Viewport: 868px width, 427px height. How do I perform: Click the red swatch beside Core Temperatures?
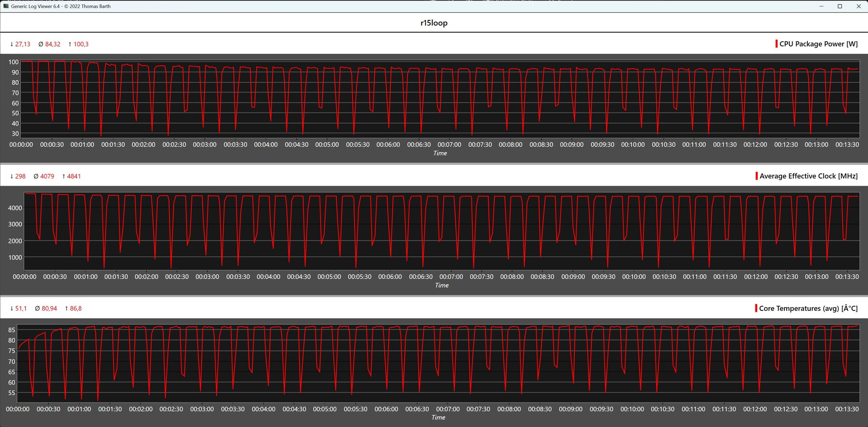point(756,308)
